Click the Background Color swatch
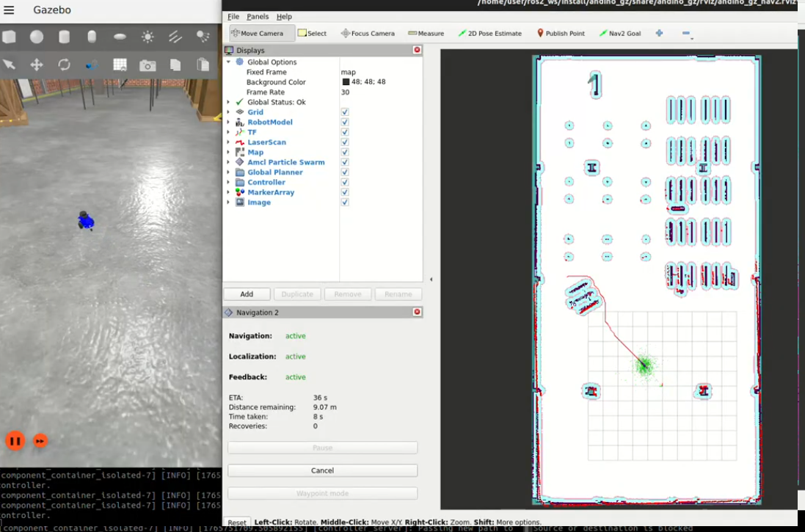805x532 pixels. 346,82
